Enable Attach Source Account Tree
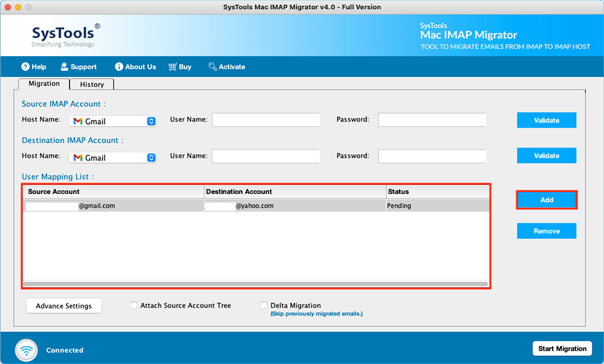604x364 pixels. [134, 305]
